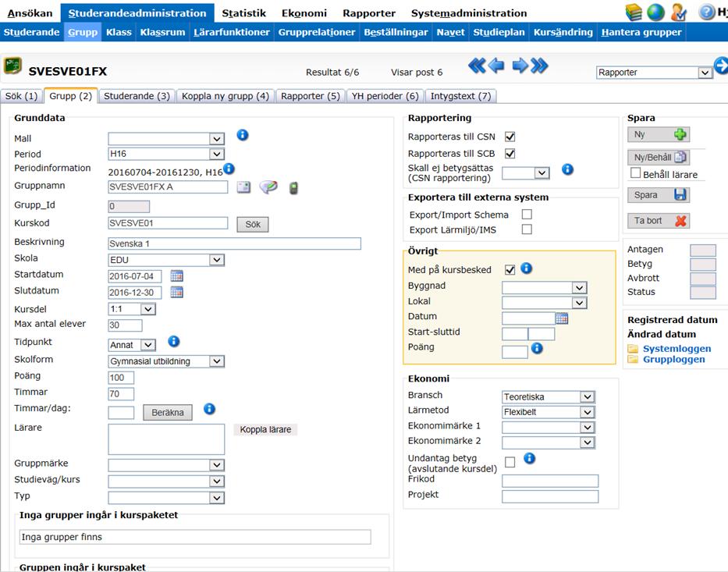
Task: Show info for the Tidpunkt field
Action: point(174,342)
